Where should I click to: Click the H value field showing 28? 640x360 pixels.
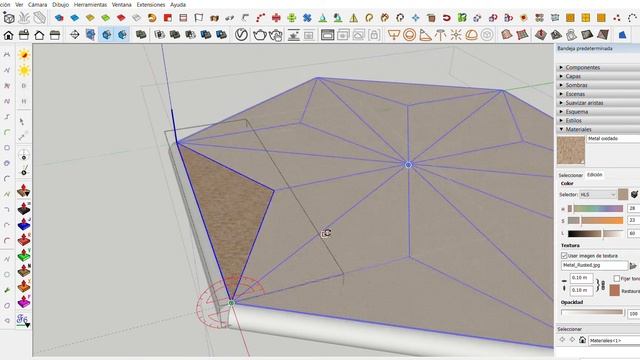pos(633,208)
